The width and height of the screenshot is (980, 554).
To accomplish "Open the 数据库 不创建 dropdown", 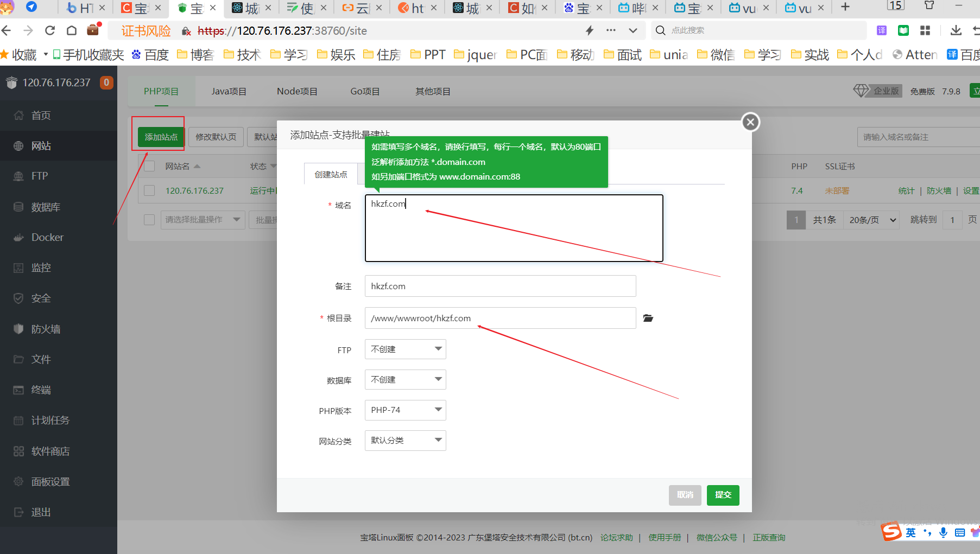I will [406, 380].
